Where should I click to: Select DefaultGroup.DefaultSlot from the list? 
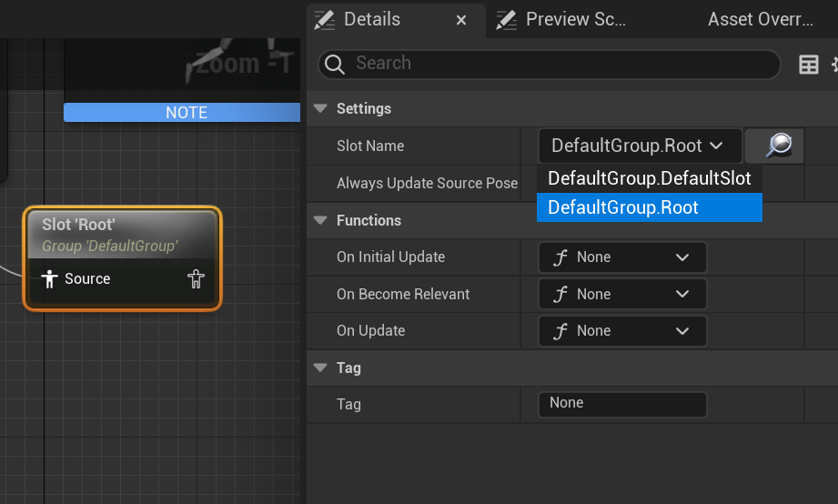649,178
